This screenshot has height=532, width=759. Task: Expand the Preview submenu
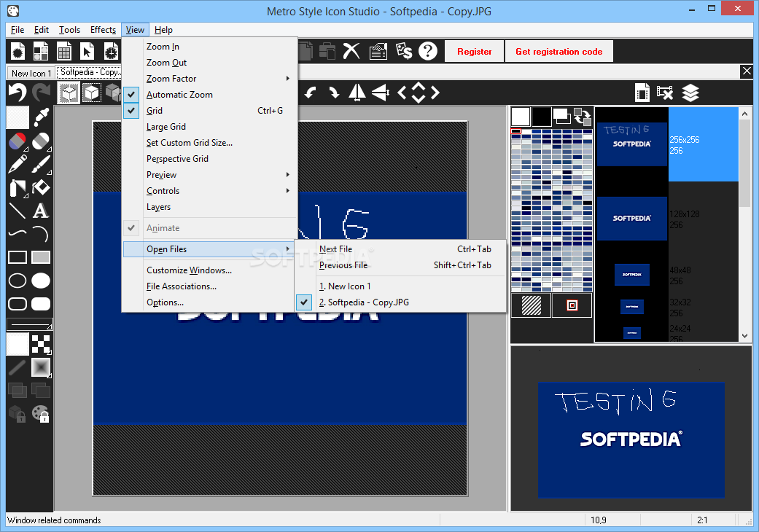(209, 175)
